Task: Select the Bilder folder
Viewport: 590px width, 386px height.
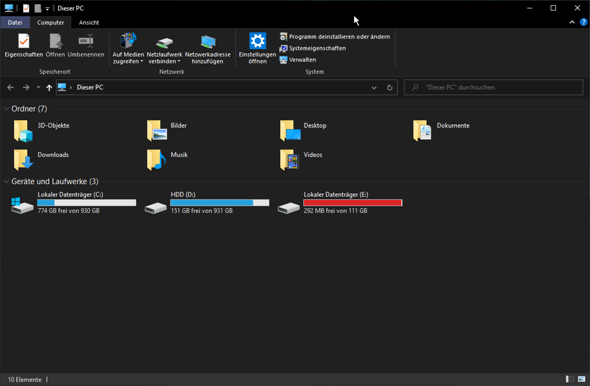Action: click(167, 131)
